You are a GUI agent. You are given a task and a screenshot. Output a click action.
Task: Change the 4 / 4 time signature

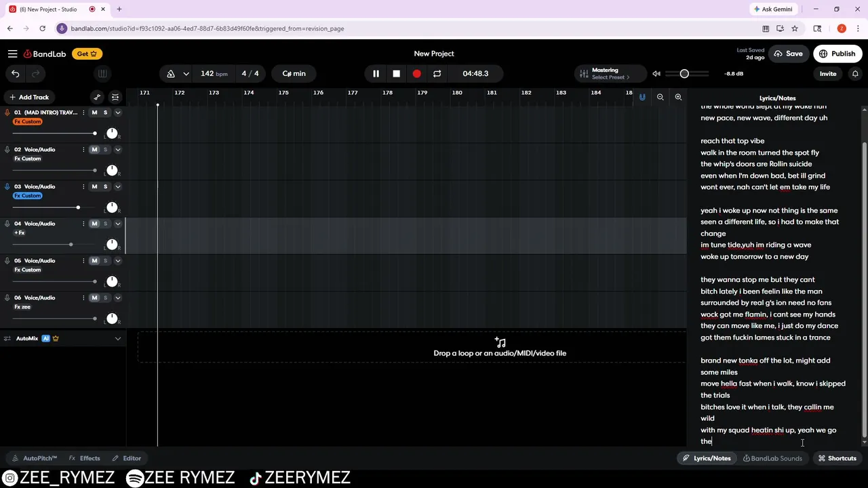pos(250,73)
